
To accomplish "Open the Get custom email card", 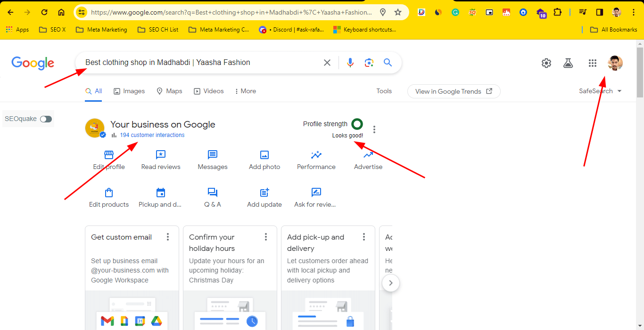I will (132, 278).
